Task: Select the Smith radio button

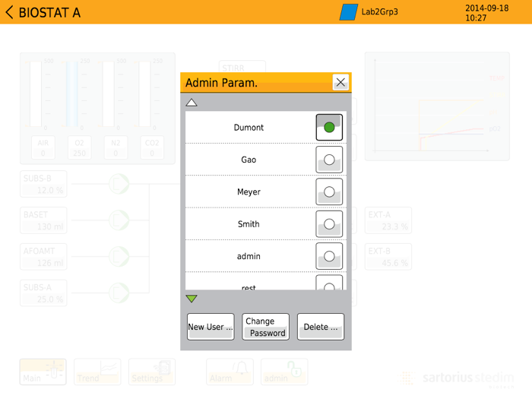Action: pos(329,224)
